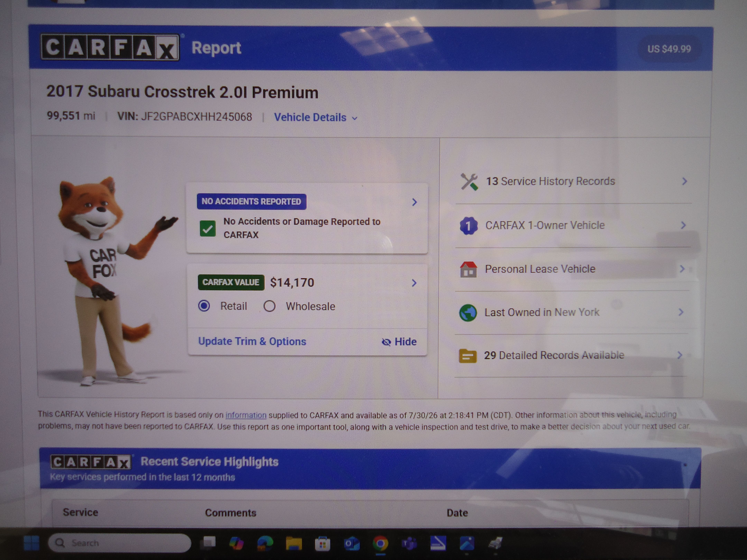This screenshot has width=747, height=560.
Task: Open the Update Trim & Options link
Action: click(252, 341)
